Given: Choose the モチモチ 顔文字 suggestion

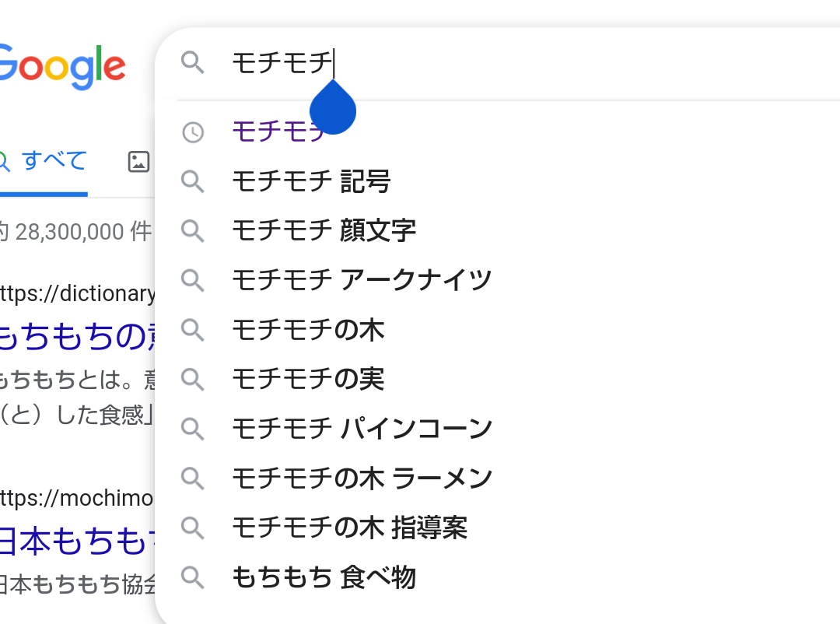Looking at the screenshot, I should (x=499, y=231).
